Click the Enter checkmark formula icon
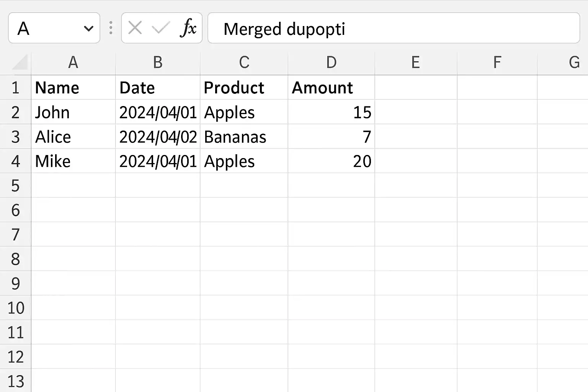 161,28
